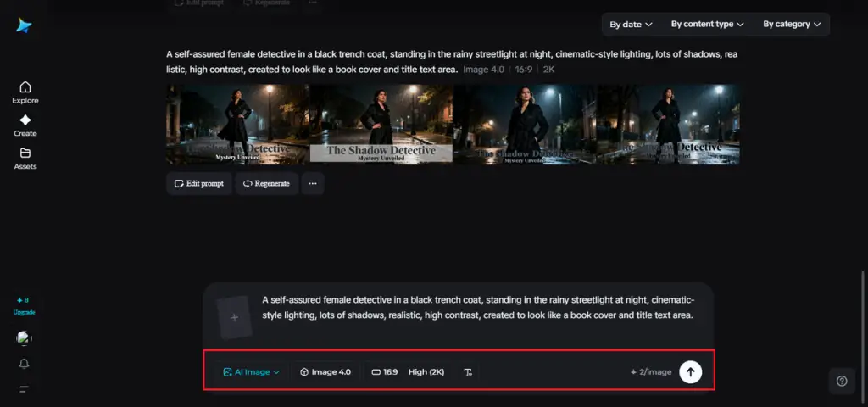This screenshot has width=868, height=407.
Task: Add a reference image with plus placeholder
Action: (x=234, y=318)
